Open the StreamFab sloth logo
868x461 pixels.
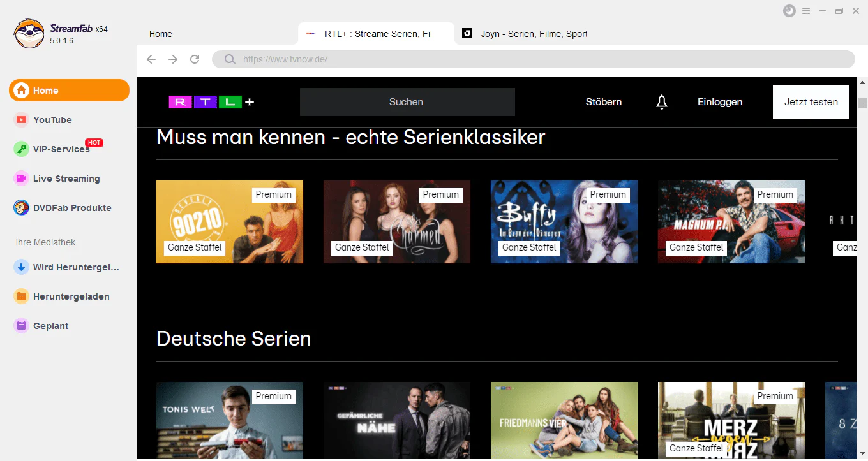(29, 33)
